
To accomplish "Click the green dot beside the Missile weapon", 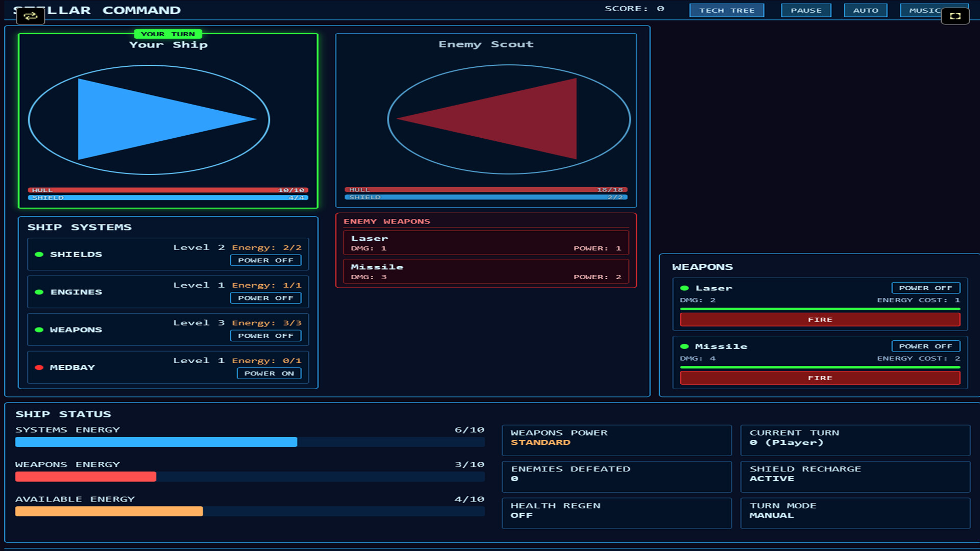I will click(x=684, y=346).
